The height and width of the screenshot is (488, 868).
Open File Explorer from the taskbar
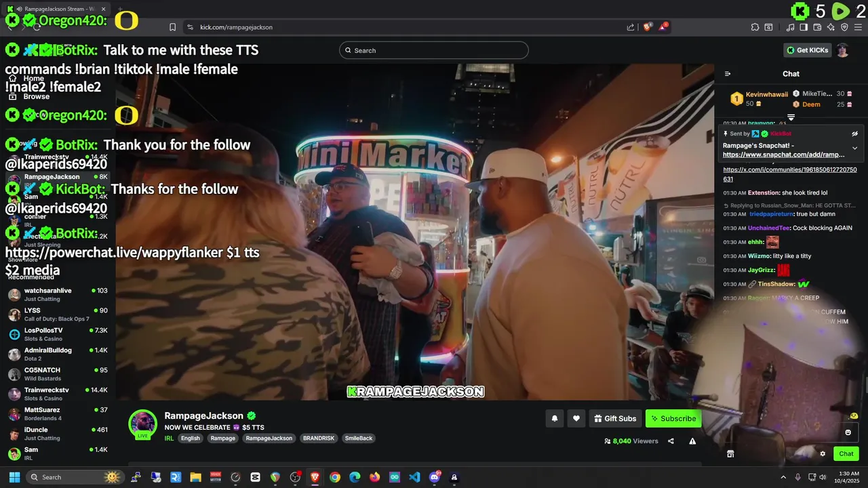195,477
